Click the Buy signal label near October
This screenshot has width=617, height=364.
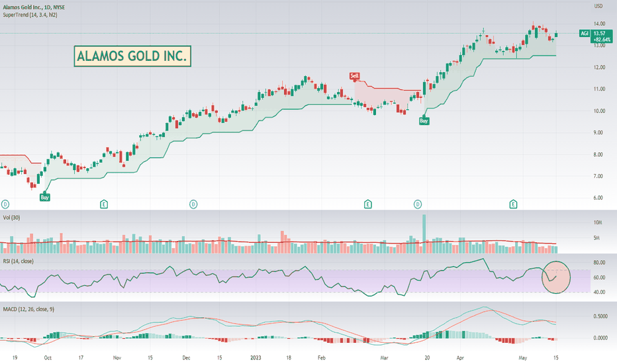44,197
